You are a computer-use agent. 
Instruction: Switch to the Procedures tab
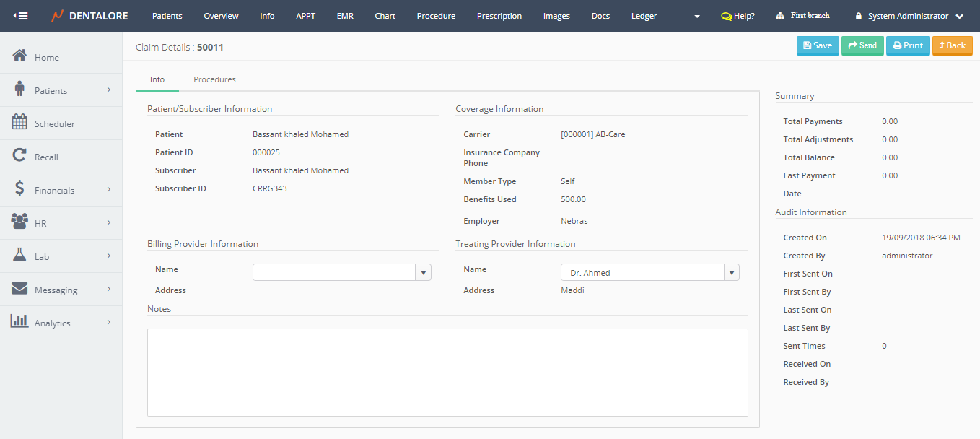pyautogui.click(x=214, y=79)
